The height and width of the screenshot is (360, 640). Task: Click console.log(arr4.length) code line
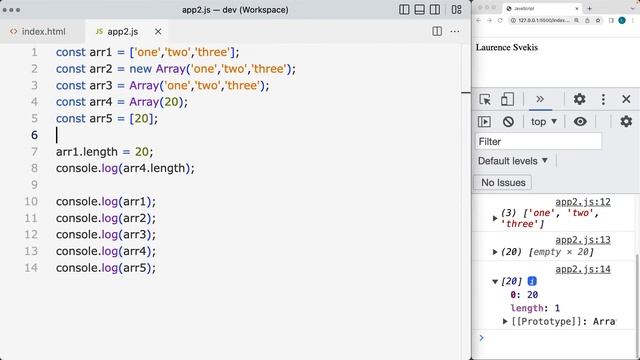[x=125, y=168]
